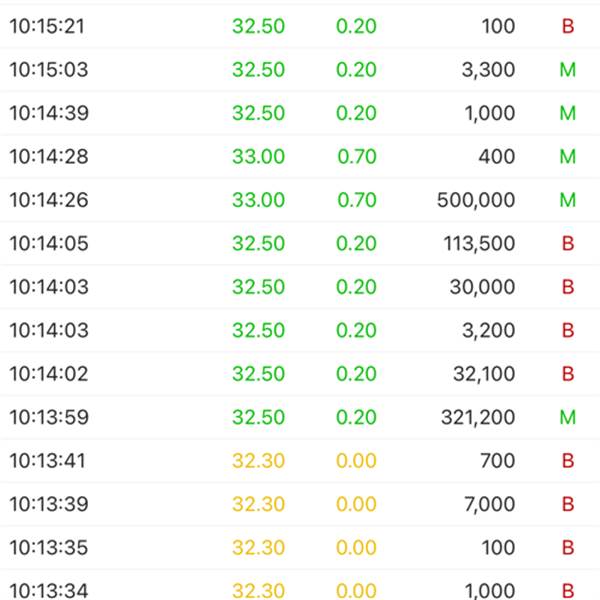Select the 10:15:21 trade row
Image resolution: width=600 pixels, height=600 pixels.
point(300,26)
